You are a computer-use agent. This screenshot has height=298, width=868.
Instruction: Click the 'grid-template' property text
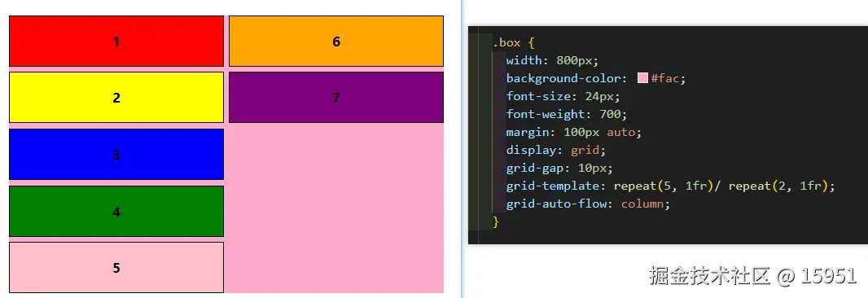552,186
